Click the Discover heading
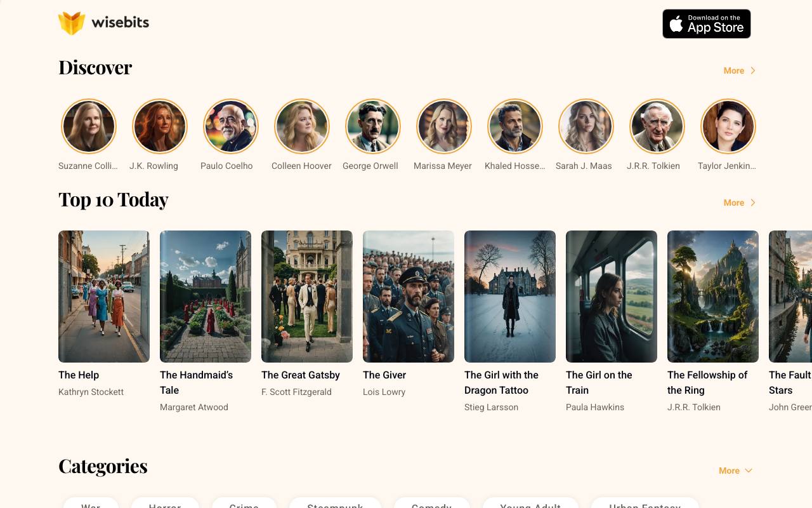The width and height of the screenshot is (812, 508). 95,67
